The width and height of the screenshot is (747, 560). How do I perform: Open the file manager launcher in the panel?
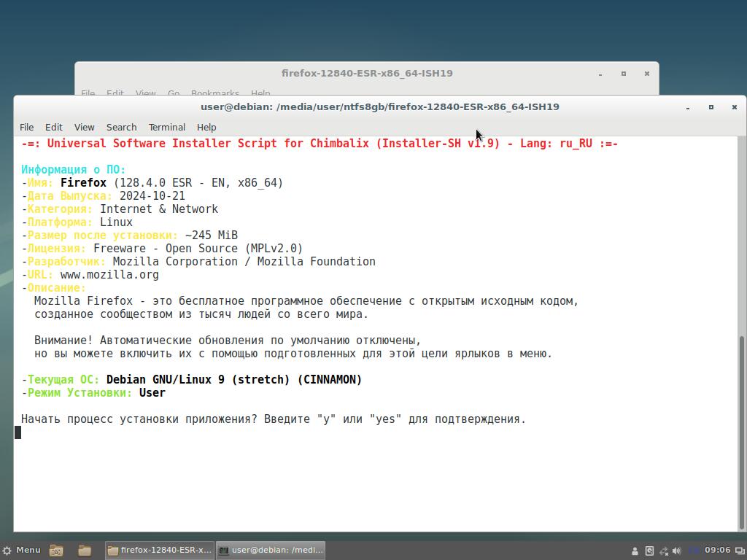[x=85, y=551]
